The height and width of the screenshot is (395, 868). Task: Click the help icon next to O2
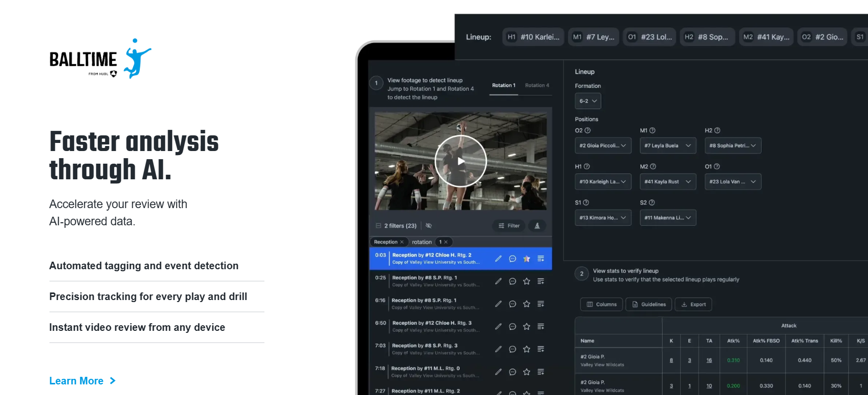(587, 130)
